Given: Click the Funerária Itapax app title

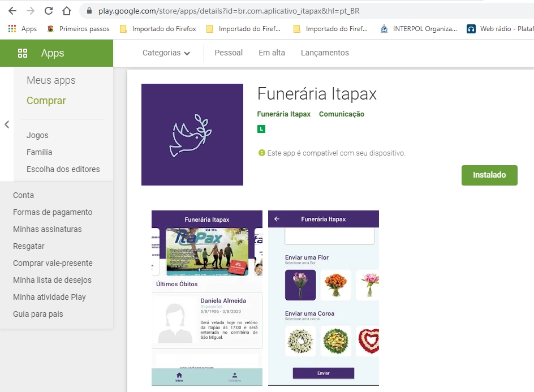Looking at the screenshot, I should [317, 94].
